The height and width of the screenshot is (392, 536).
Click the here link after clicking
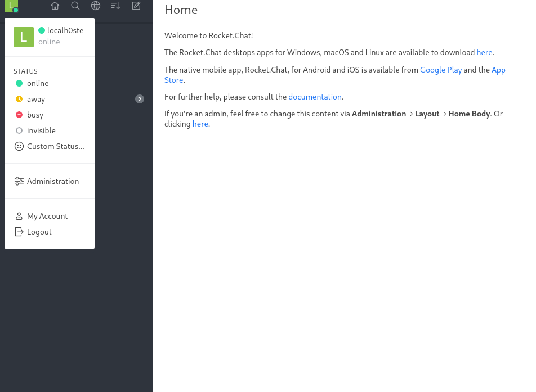pyautogui.click(x=200, y=124)
